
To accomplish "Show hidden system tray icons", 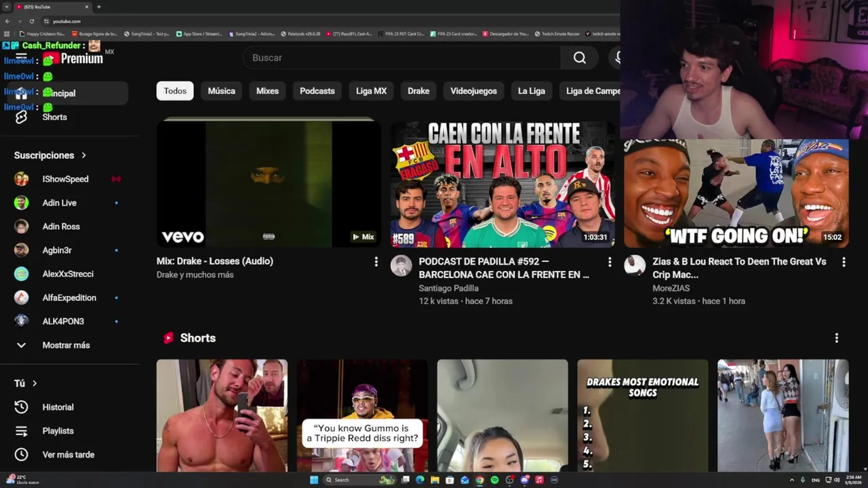I will pyautogui.click(x=791, y=480).
